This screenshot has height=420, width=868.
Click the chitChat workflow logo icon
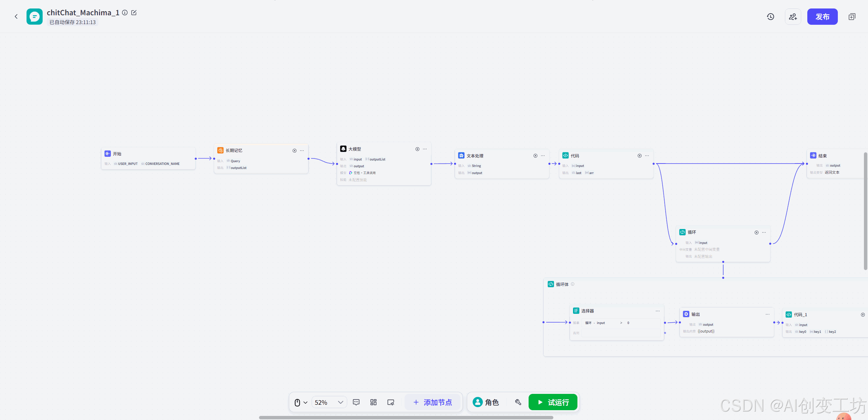pyautogui.click(x=35, y=17)
